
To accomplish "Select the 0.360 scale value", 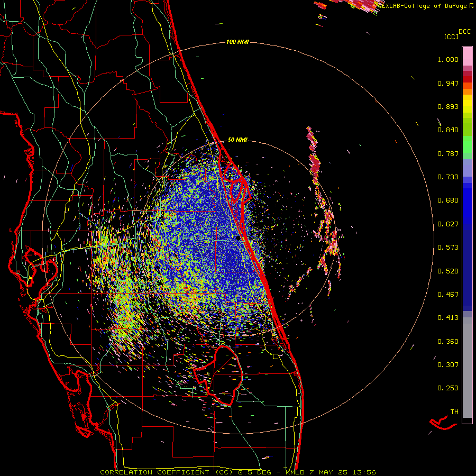I will tap(448, 342).
